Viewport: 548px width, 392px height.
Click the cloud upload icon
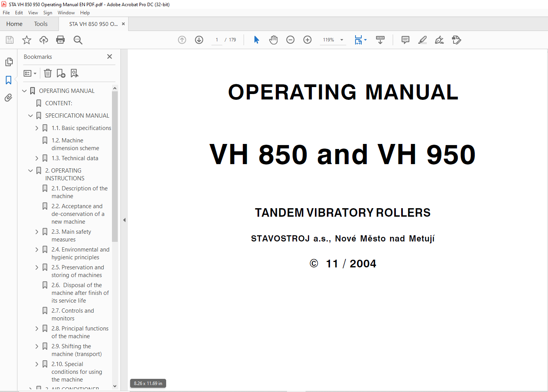click(44, 40)
